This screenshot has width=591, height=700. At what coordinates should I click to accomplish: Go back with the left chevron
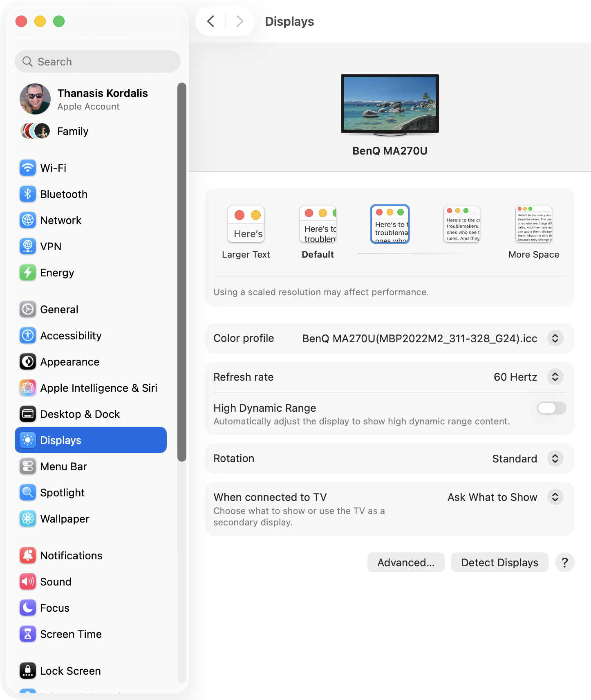click(211, 21)
